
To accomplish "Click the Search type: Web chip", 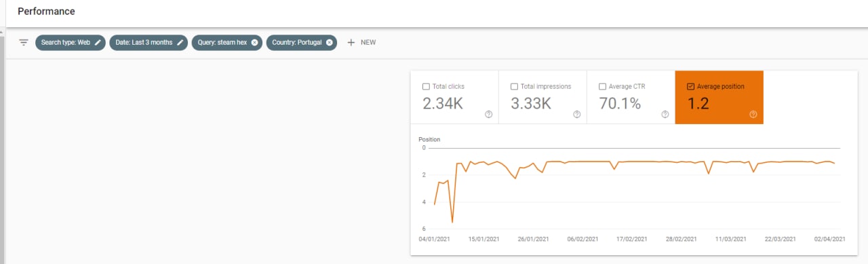I will pos(71,42).
